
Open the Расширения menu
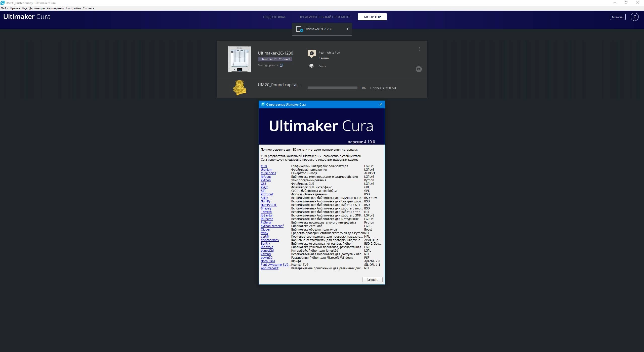click(x=55, y=8)
